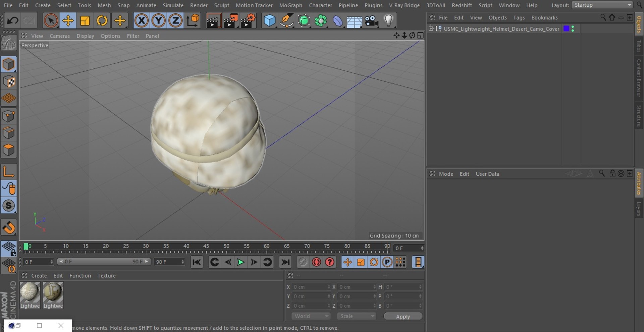Toggle Enable Snap S icon

(8, 206)
